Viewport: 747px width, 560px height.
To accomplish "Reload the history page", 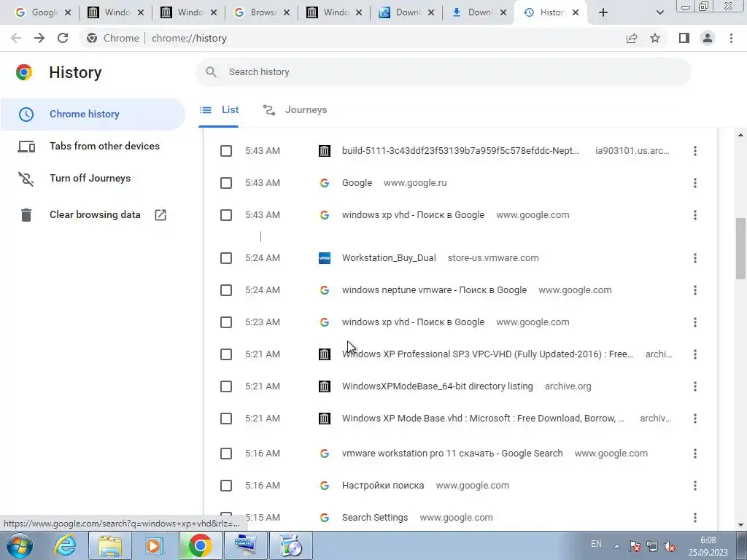I will click(x=63, y=38).
